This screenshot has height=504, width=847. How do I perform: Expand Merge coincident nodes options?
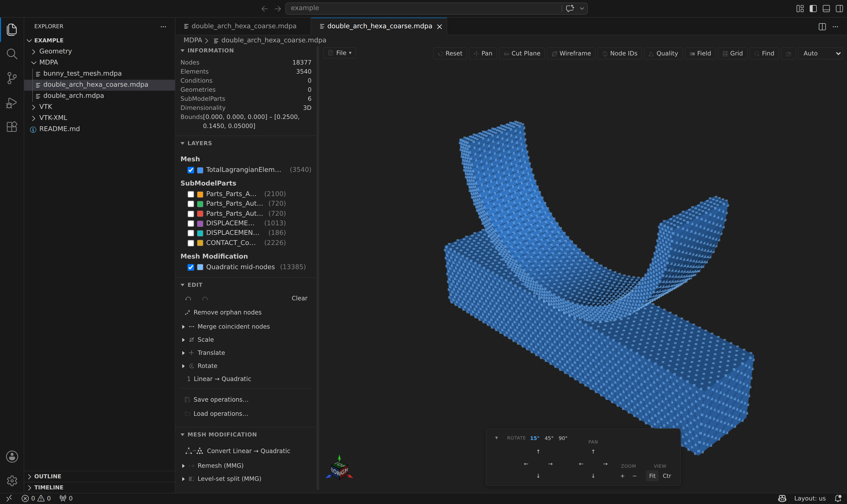183,327
